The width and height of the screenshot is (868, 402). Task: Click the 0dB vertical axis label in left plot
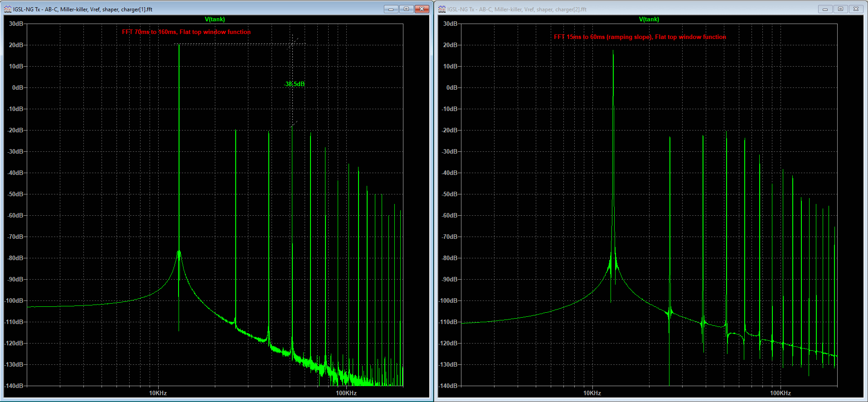[18, 87]
